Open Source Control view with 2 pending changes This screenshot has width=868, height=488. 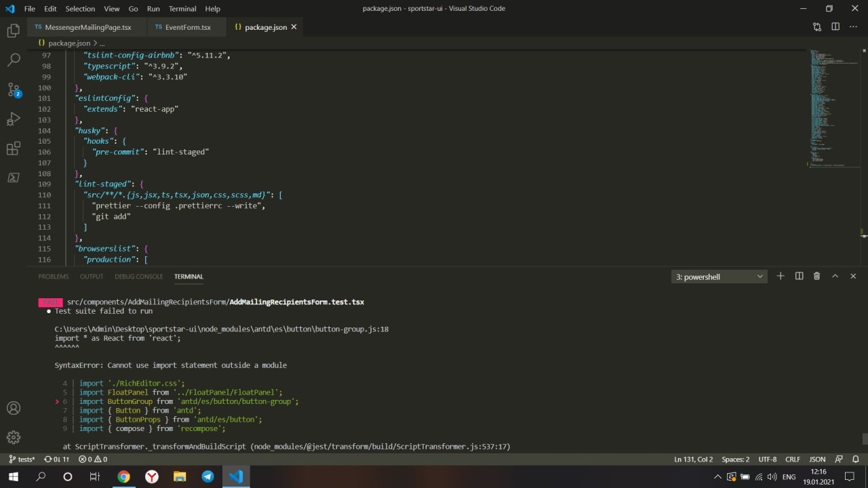coord(13,89)
